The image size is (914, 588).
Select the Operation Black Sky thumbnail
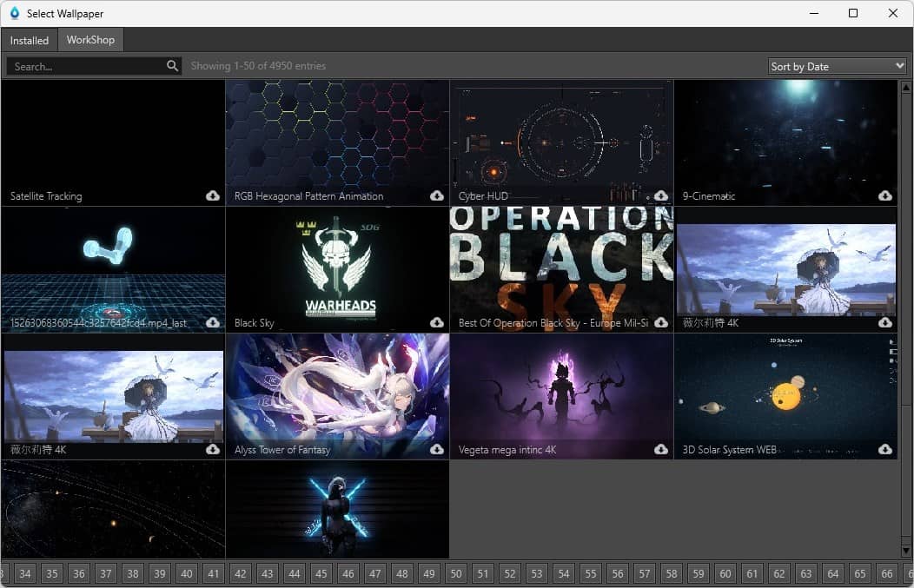(x=561, y=269)
